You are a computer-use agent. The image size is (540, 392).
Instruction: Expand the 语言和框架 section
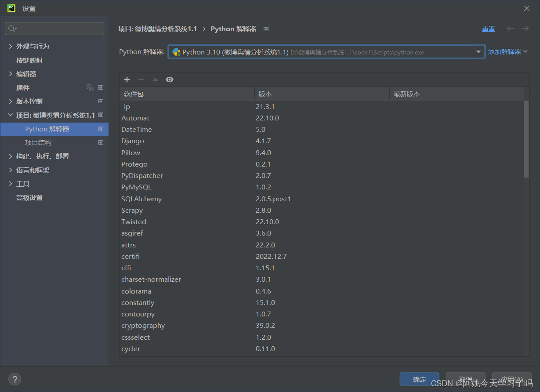coord(11,170)
